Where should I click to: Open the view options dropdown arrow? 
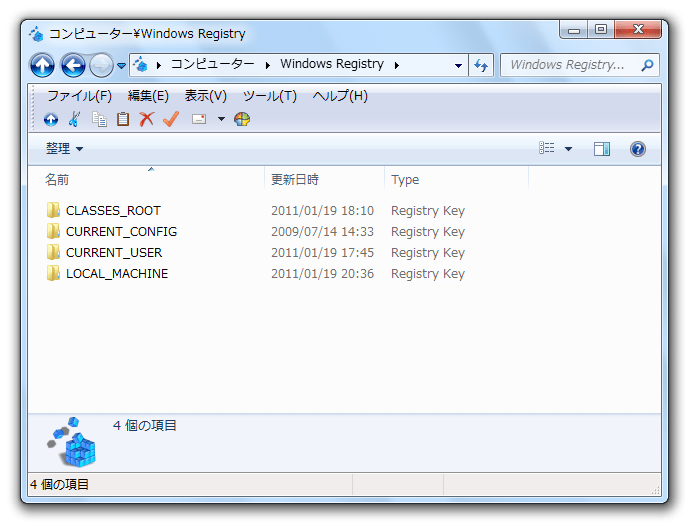point(568,149)
